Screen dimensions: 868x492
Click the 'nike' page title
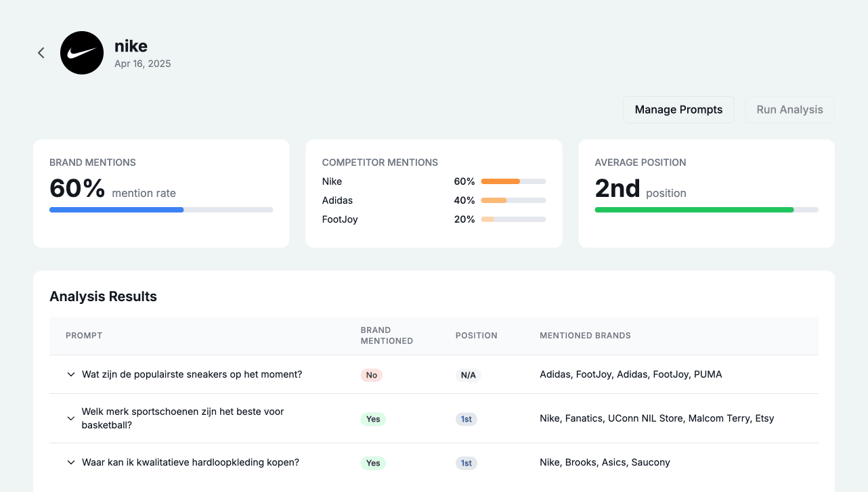(131, 46)
